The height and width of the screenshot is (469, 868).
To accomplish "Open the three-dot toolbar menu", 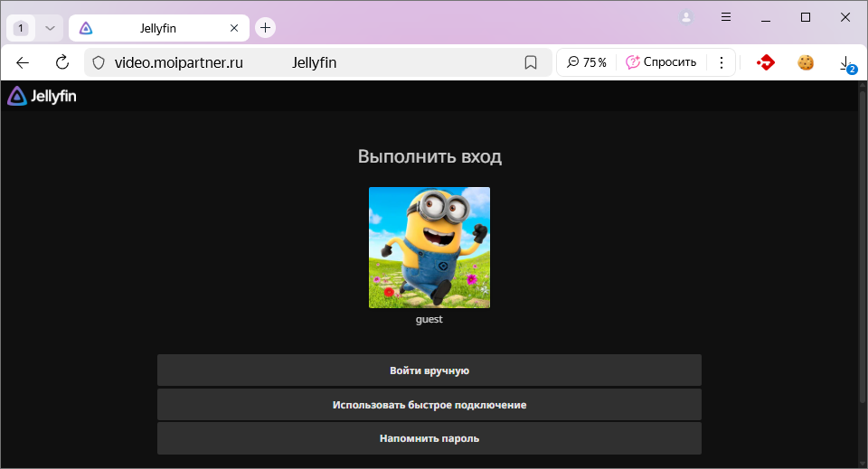I will pos(722,62).
